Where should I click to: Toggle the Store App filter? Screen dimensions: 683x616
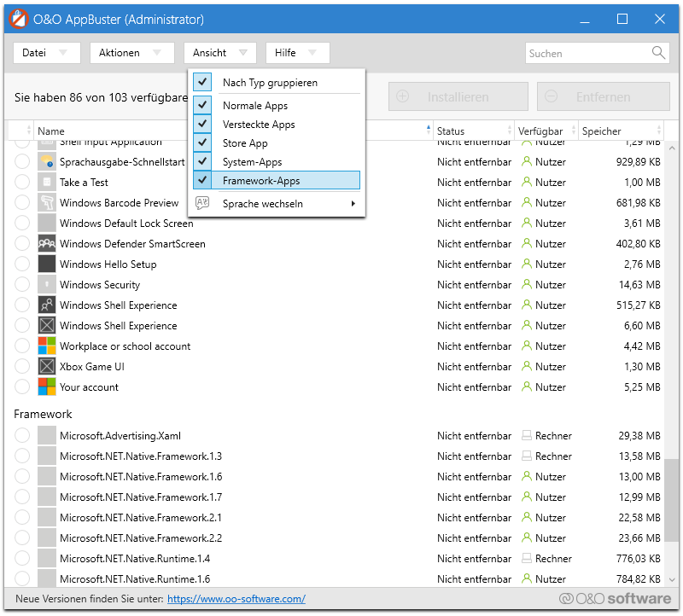[202, 142]
